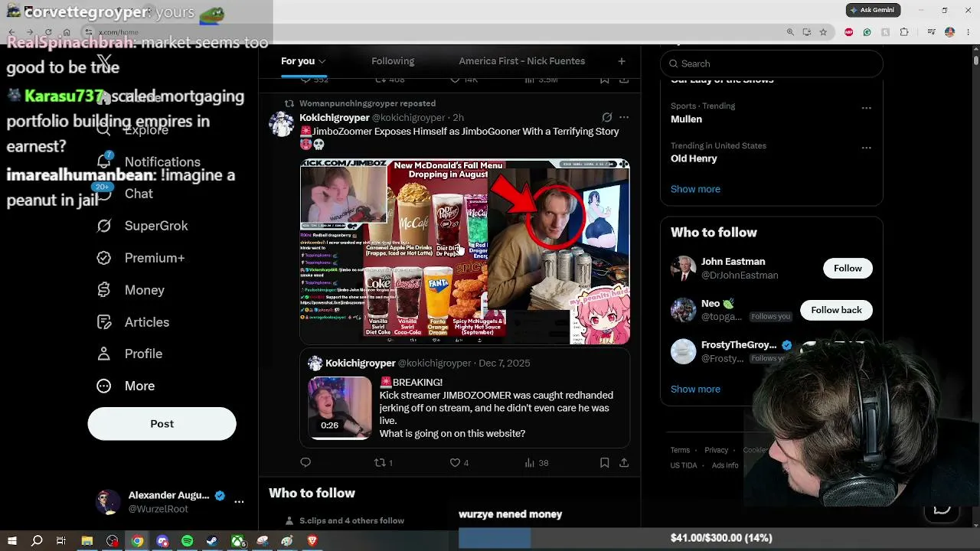
Task: Open Chat in the sidebar
Action: pyautogui.click(x=139, y=194)
